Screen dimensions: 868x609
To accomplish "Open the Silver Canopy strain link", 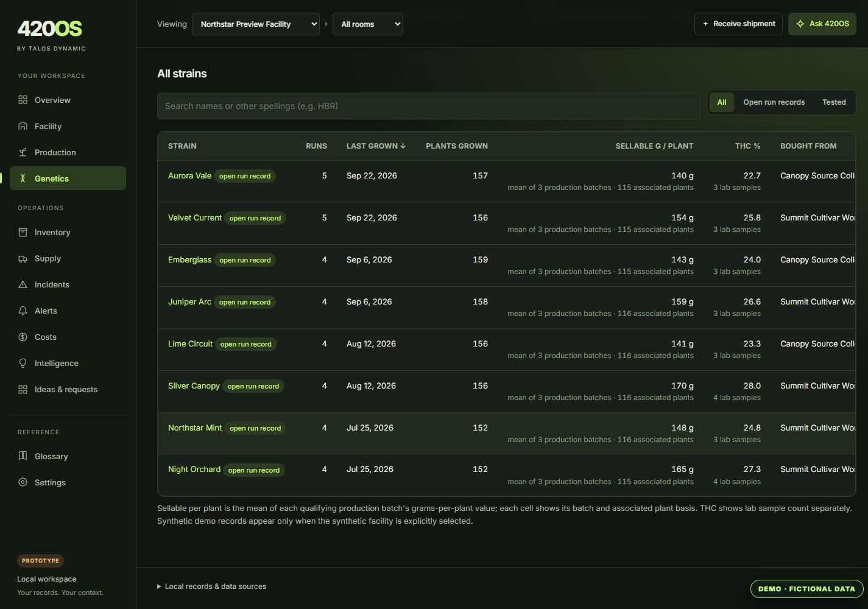I will tap(194, 385).
